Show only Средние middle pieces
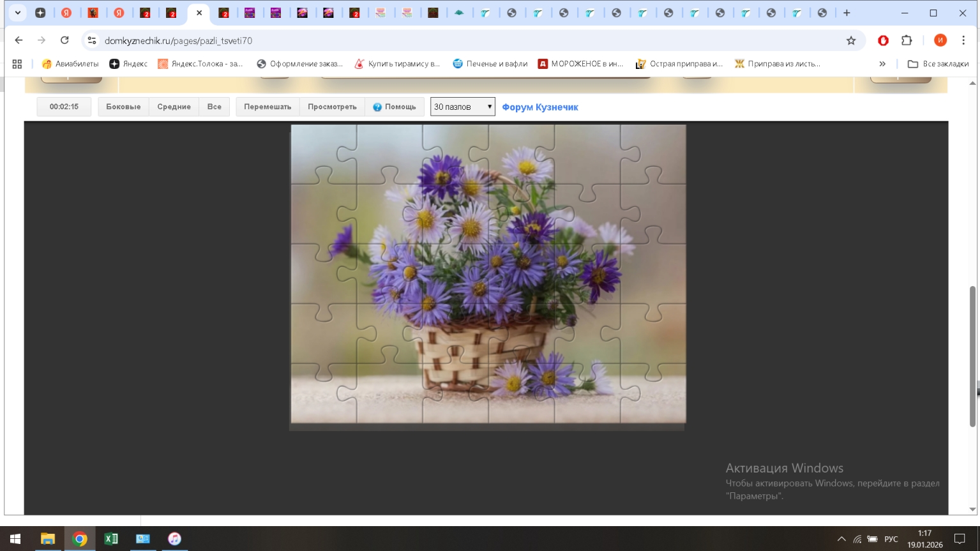This screenshot has width=980, height=551. (174, 107)
